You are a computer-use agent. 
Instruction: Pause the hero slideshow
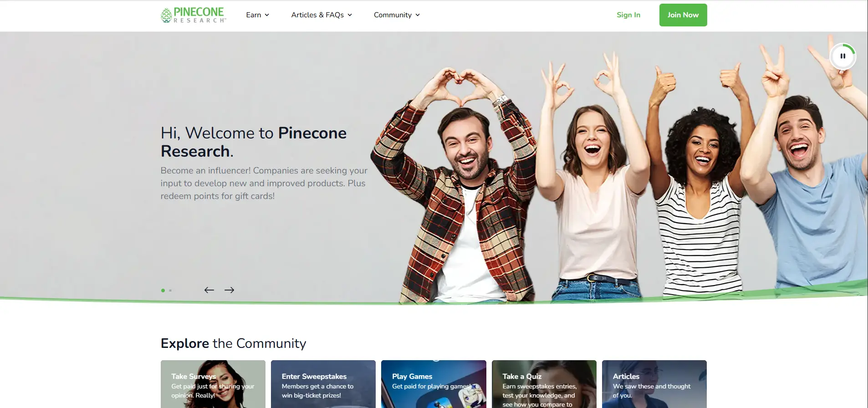click(x=842, y=56)
